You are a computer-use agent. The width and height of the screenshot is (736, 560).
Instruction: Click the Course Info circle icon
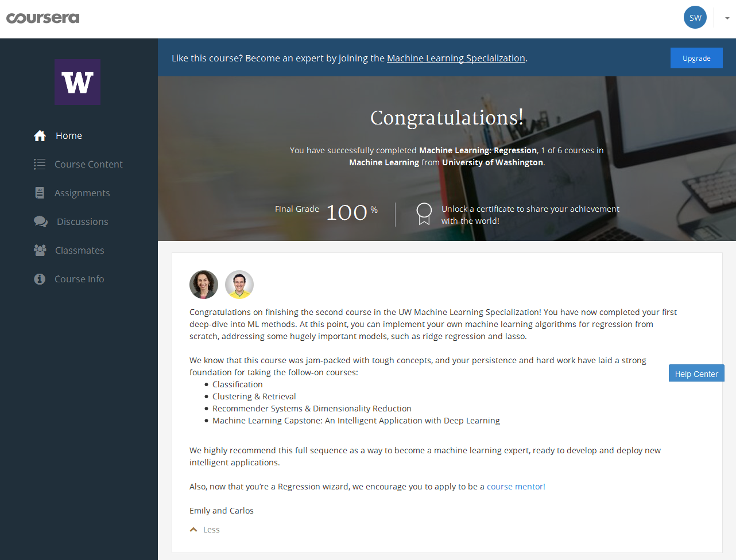[x=40, y=279]
